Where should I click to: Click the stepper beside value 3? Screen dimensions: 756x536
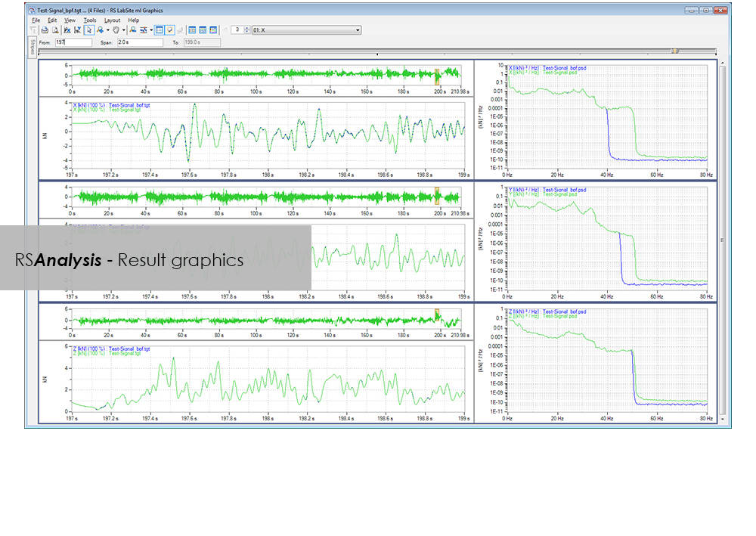(x=246, y=30)
